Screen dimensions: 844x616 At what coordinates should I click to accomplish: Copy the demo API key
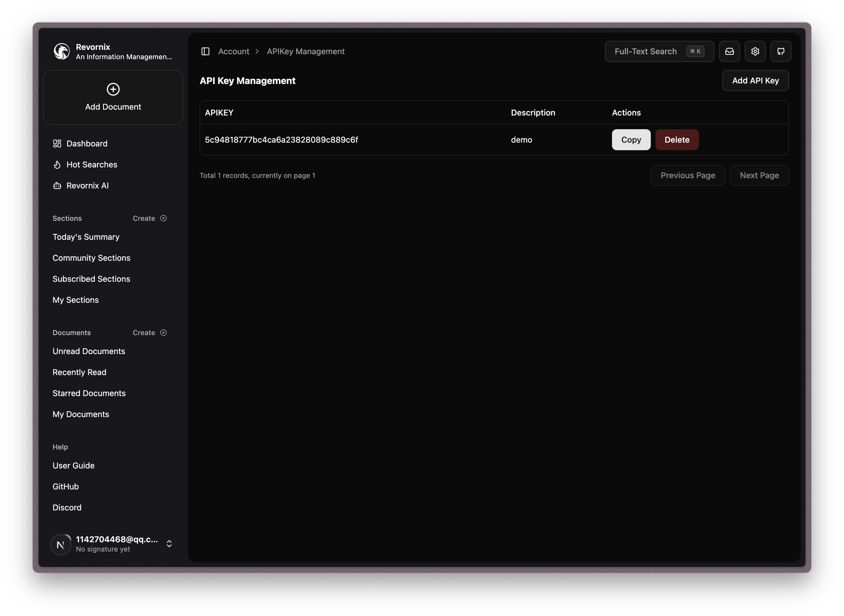[x=631, y=140]
